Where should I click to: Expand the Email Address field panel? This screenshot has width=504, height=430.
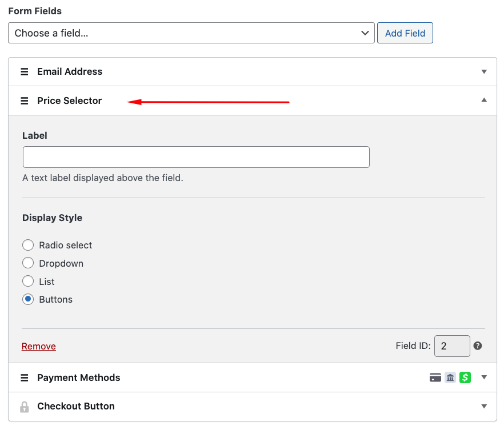pos(484,72)
